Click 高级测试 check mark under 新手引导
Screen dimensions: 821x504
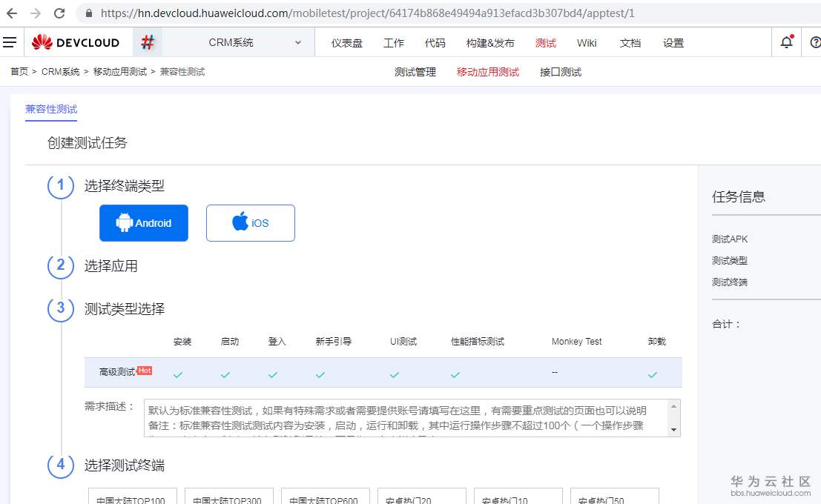pyautogui.click(x=320, y=375)
